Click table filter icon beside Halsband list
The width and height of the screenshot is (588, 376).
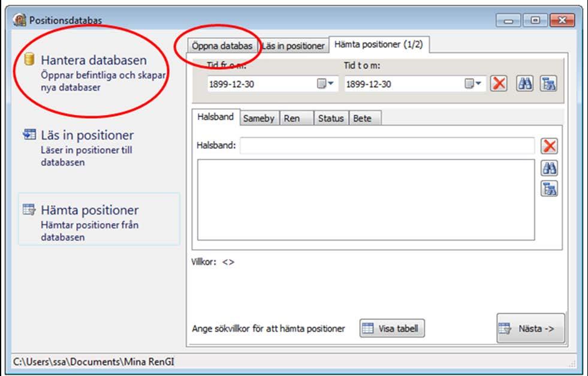pos(550,188)
